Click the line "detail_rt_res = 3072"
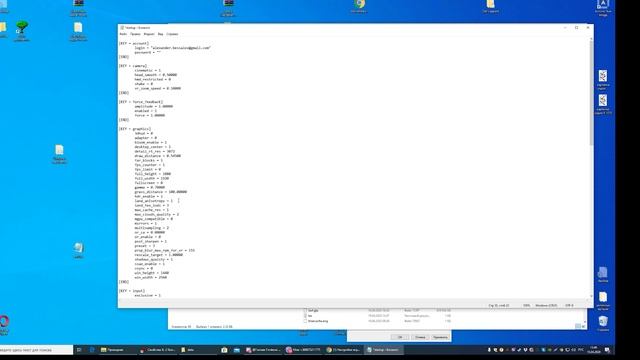Screen dimensions: 640x360 (154, 151)
